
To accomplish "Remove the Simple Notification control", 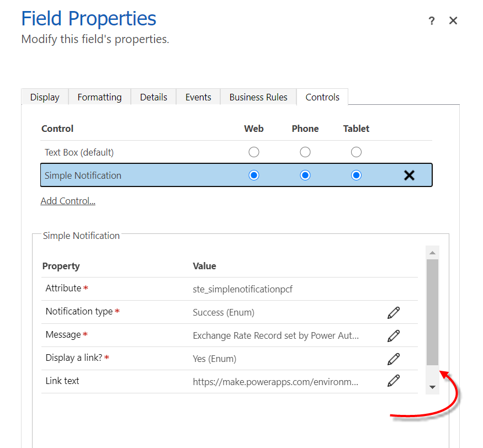I will pos(410,175).
